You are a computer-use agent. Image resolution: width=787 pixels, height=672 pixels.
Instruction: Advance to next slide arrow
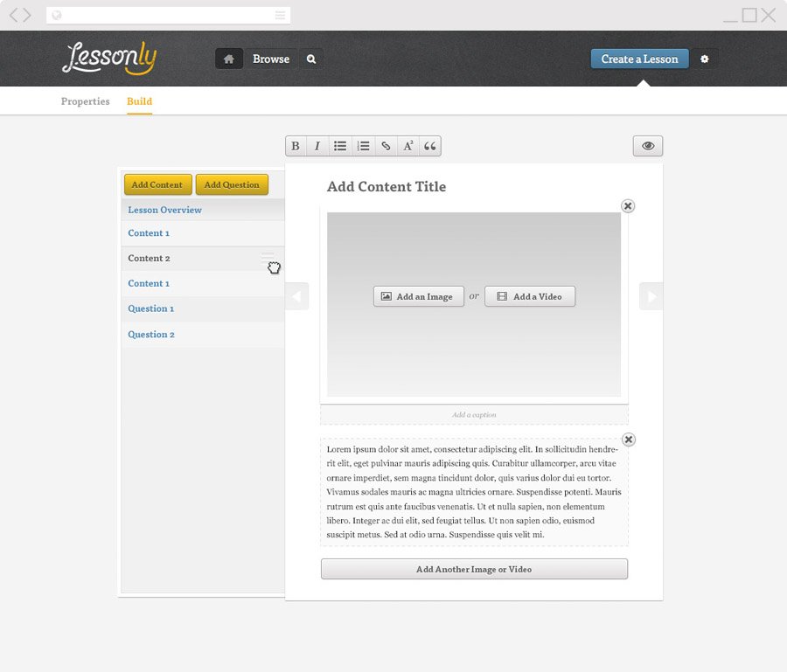tap(651, 296)
